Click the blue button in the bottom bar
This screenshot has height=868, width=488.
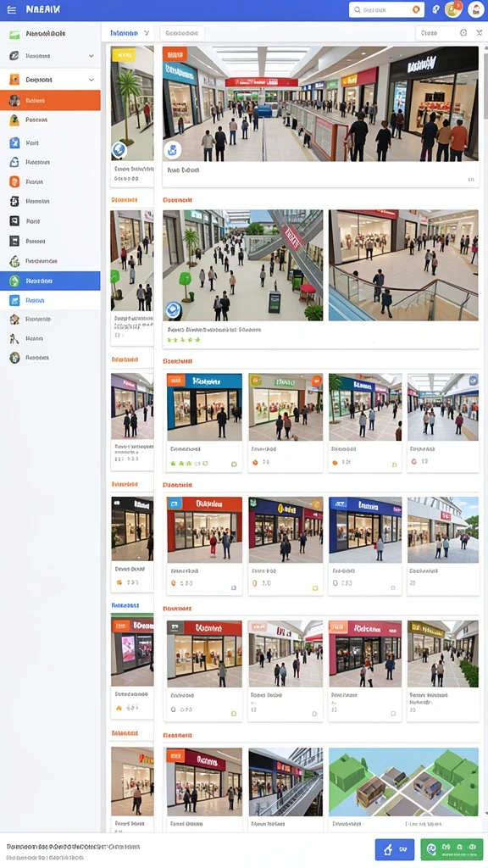point(395,849)
